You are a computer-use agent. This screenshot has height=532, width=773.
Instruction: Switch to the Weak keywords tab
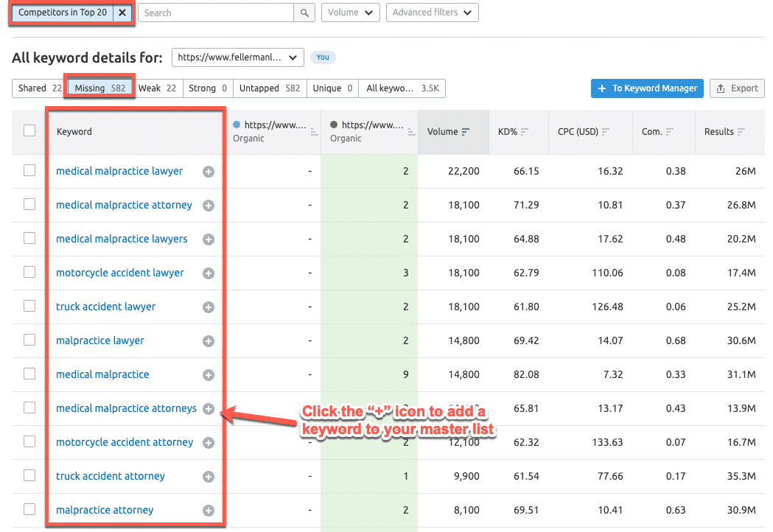click(x=157, y=88)
